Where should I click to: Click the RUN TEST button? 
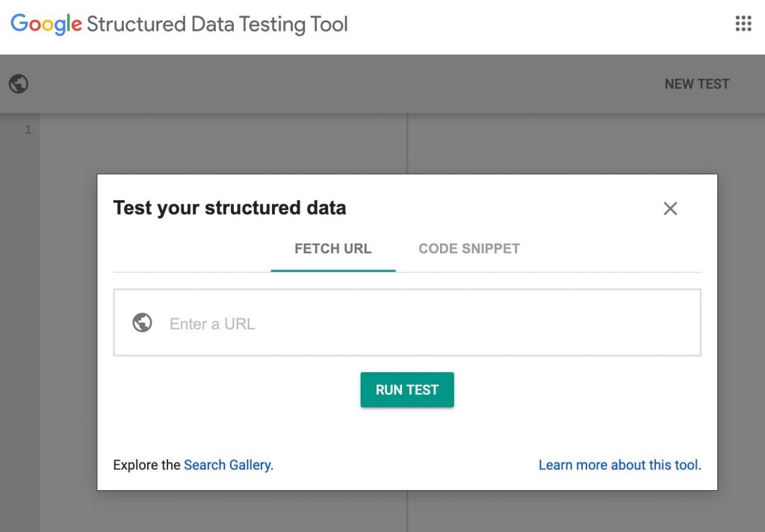[407, 389]
